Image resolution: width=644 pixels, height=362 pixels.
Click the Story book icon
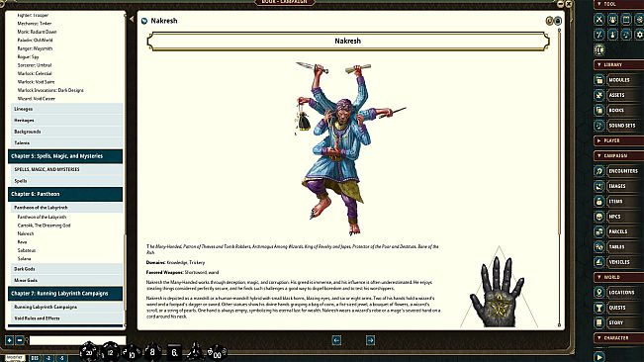click(599, 323)
